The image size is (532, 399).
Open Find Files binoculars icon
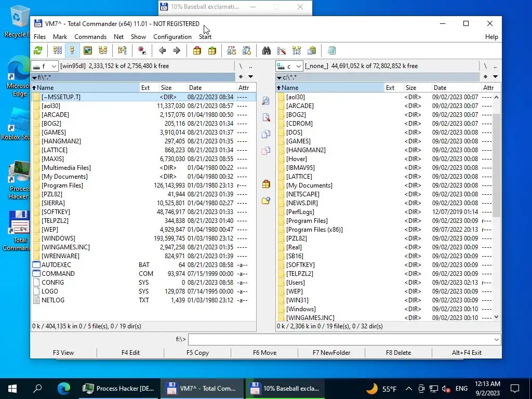(267, 50)
